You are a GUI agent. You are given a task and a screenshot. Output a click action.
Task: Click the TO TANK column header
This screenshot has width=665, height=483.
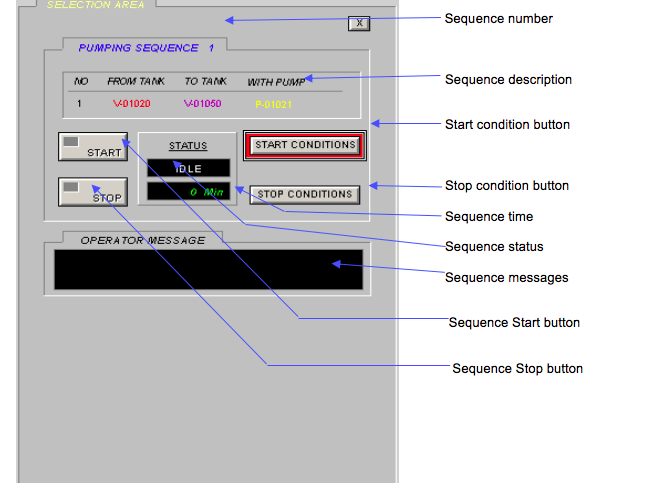(x=204, y=81)
